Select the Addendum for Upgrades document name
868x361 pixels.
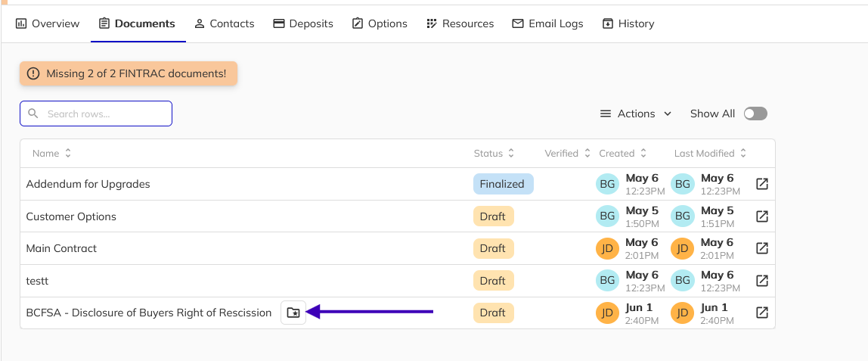[x=88, y=184]
